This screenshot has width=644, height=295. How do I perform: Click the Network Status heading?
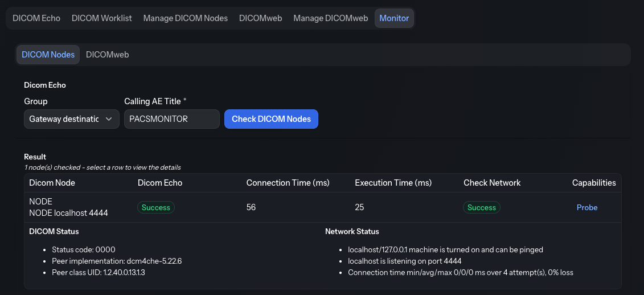click(x=352, y=231)
